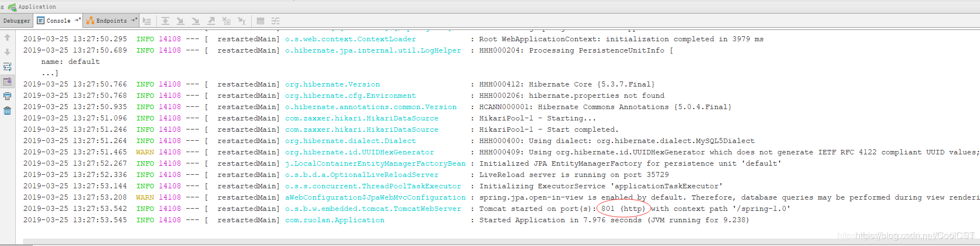Click 'Initialized JPA EntityManagerFactory' message
Screen dimensions: 980x246
(630, 163)
